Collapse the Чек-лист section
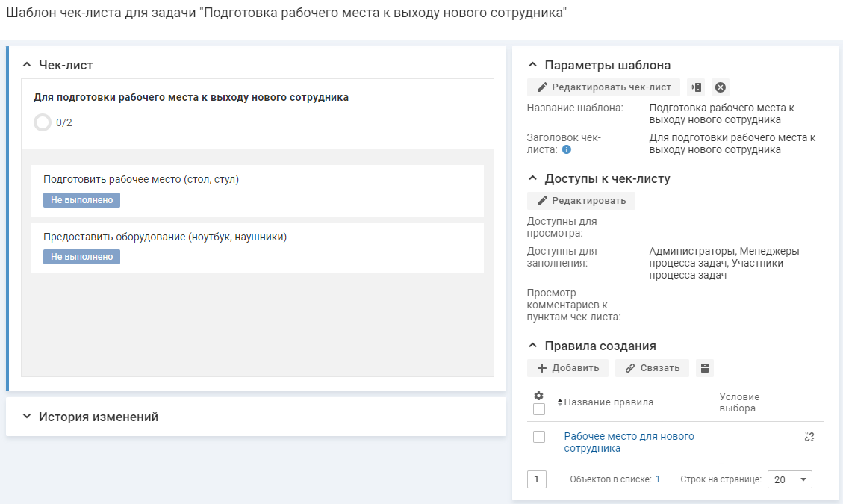The image size is (843, 504). pos(27,65)
